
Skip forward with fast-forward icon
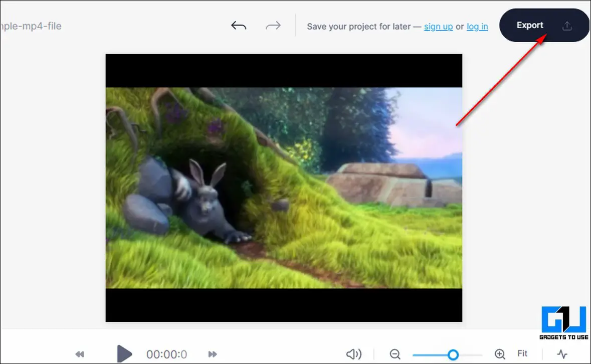[213, 354]
